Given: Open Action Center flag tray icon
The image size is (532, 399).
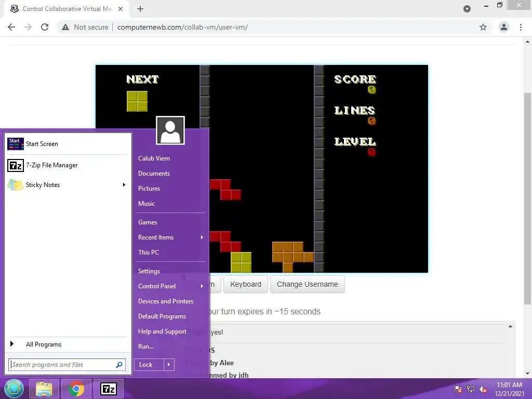Looking at the screenshot, I should 458,389.
